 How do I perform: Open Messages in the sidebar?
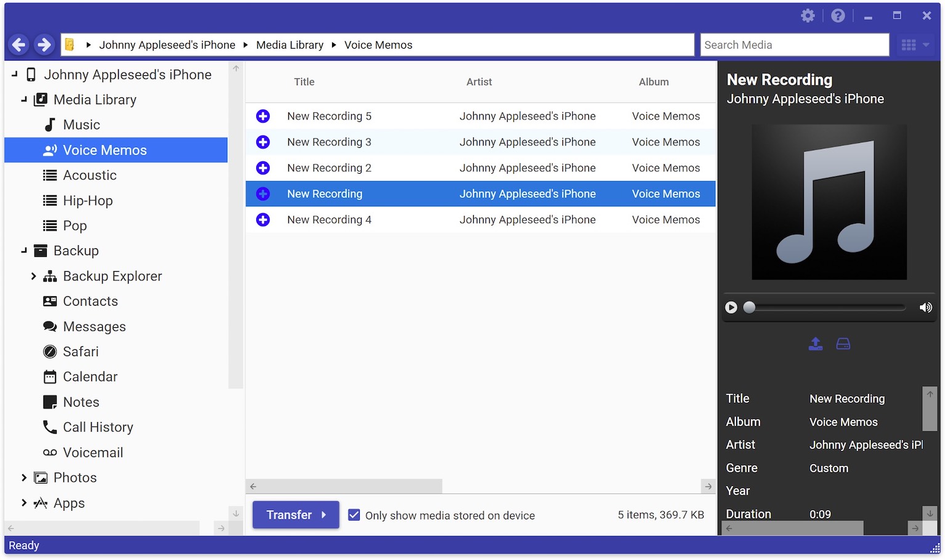pos(94,327)
